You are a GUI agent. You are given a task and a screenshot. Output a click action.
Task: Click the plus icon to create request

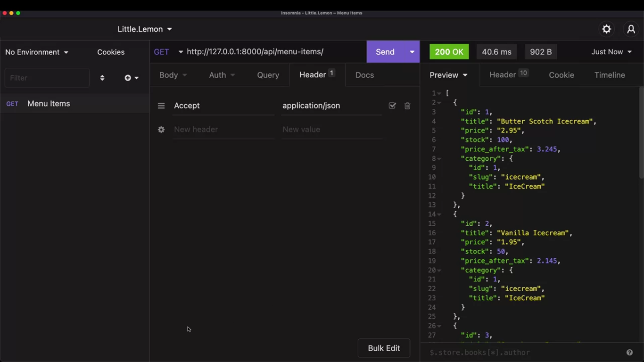[x=128, y=78]
